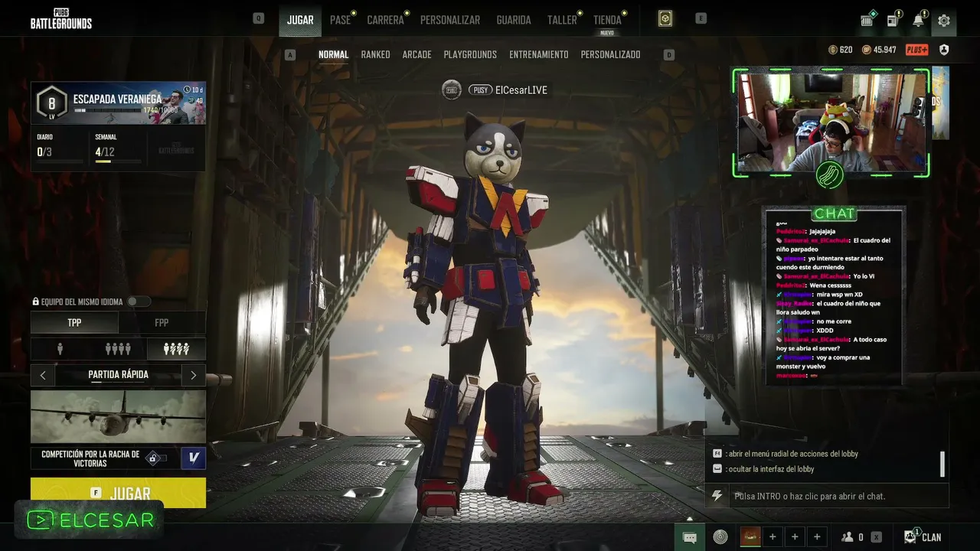Select the one-man squad crossed players icon
980x551 pixels.
pyautogui.click(x=176, y=349)
